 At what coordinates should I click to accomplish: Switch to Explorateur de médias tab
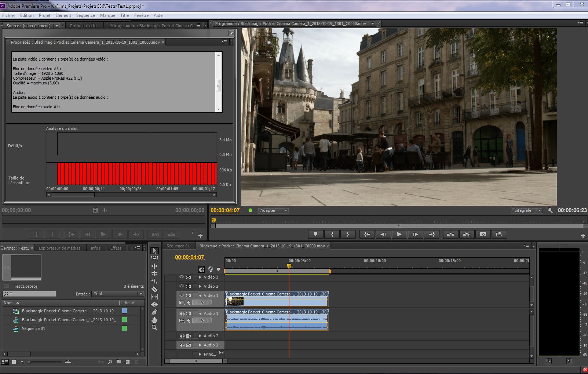pyautogui.click(x=59, y=248)
